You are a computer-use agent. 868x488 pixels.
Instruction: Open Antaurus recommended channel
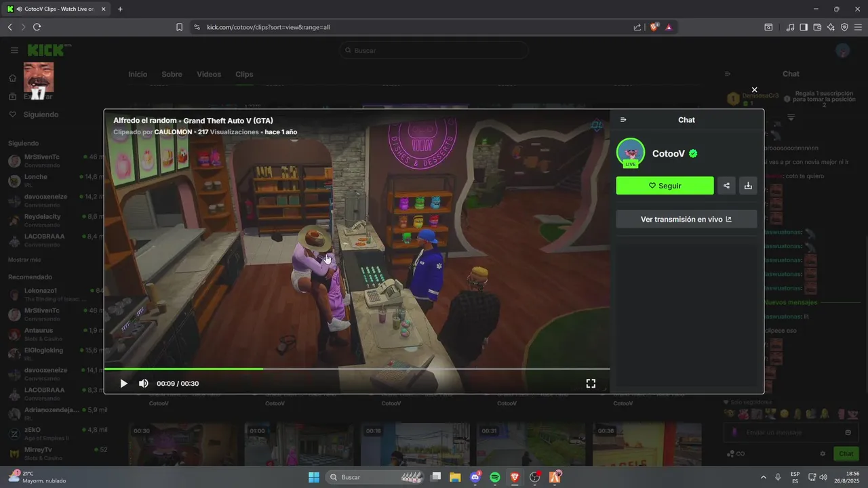[54, 333]
